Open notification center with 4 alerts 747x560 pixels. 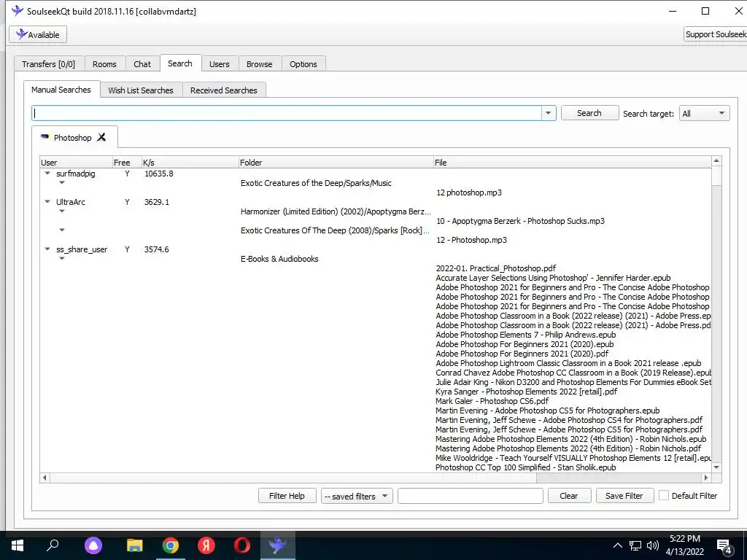click(x=724, y=547)
